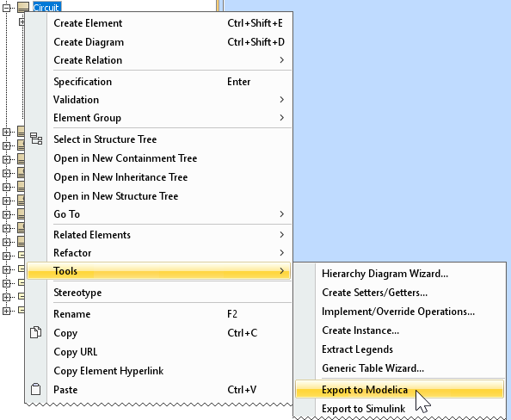Click the Copy icon in context menu

pyautogui.click(x=35, y=332)
